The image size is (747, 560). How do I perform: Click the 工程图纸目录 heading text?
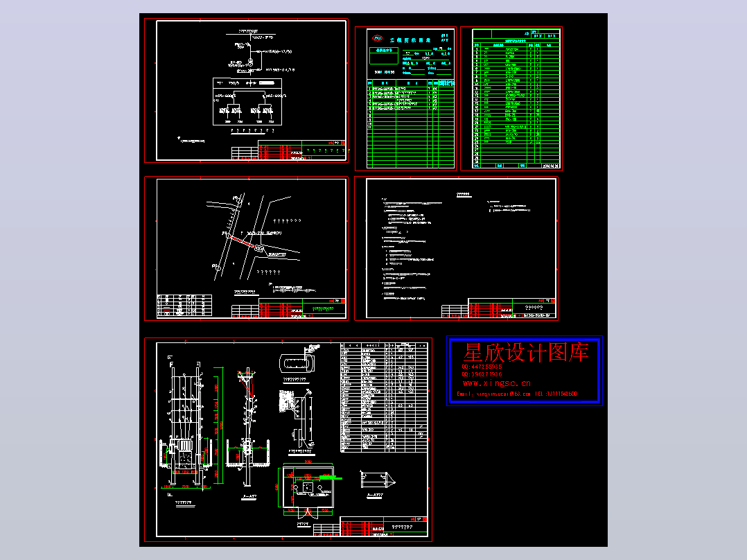tap(410, 40)
